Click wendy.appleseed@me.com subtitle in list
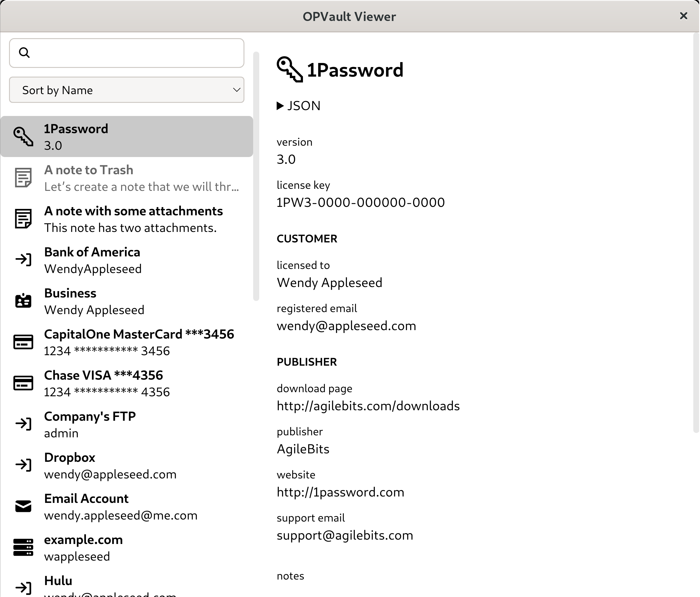 [x=121, y=516]
